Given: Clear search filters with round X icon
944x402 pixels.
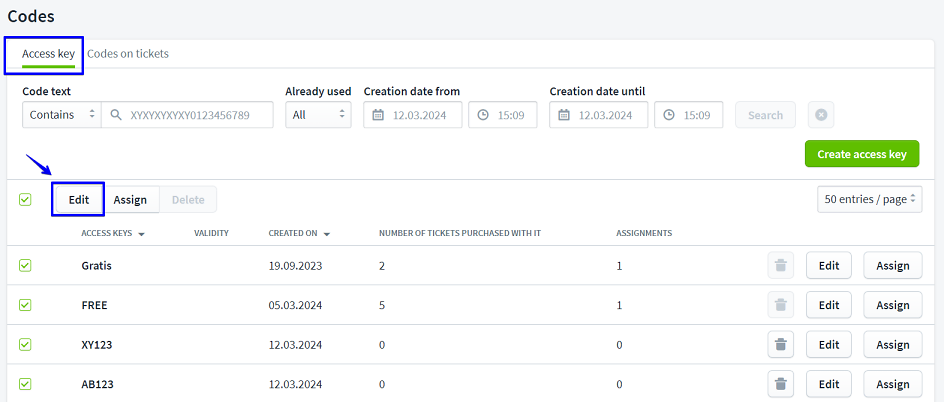Looking at the screenshot, I should (x=820, y=115).
